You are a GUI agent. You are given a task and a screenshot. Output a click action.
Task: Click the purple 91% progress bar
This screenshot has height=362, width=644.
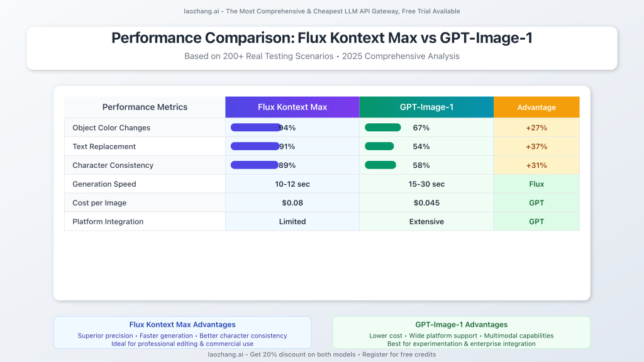tap(255, 146)
